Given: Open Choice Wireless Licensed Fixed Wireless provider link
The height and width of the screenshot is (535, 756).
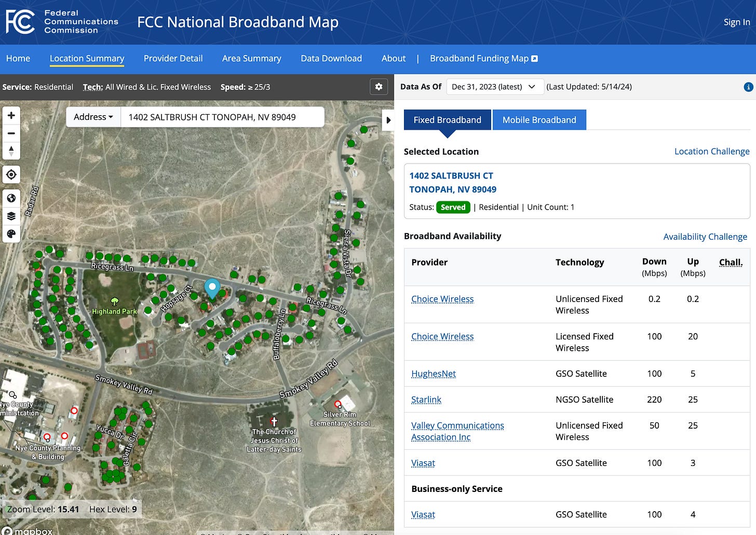Looking at the screenshot, I should pos(442,336).
